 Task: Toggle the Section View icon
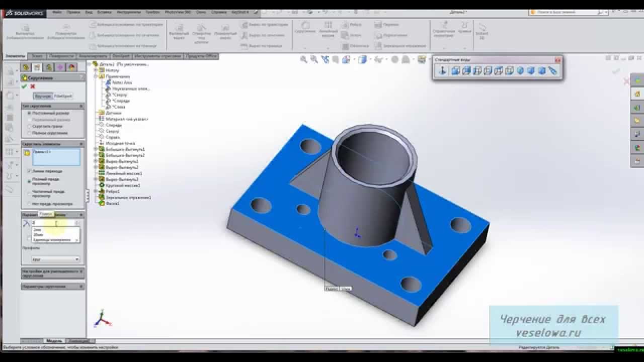[x=336, y=59]
